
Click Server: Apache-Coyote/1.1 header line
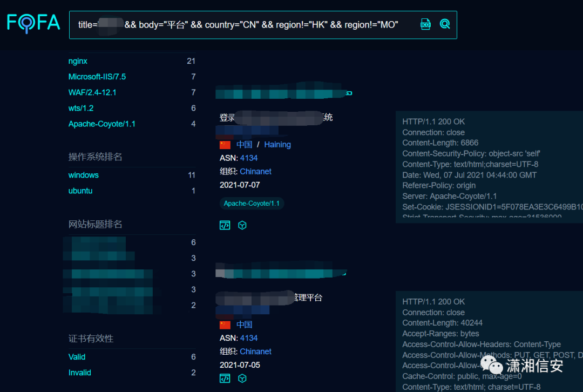tap(450, 197)
